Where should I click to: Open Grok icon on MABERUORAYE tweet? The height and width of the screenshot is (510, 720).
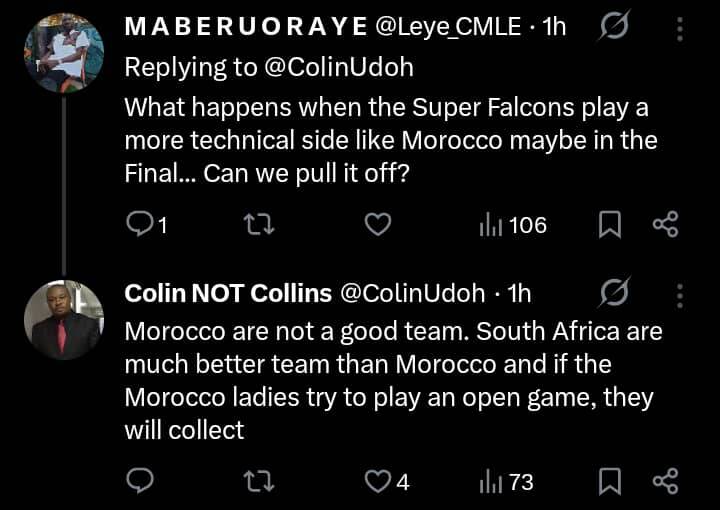click(x=612, y=28)
